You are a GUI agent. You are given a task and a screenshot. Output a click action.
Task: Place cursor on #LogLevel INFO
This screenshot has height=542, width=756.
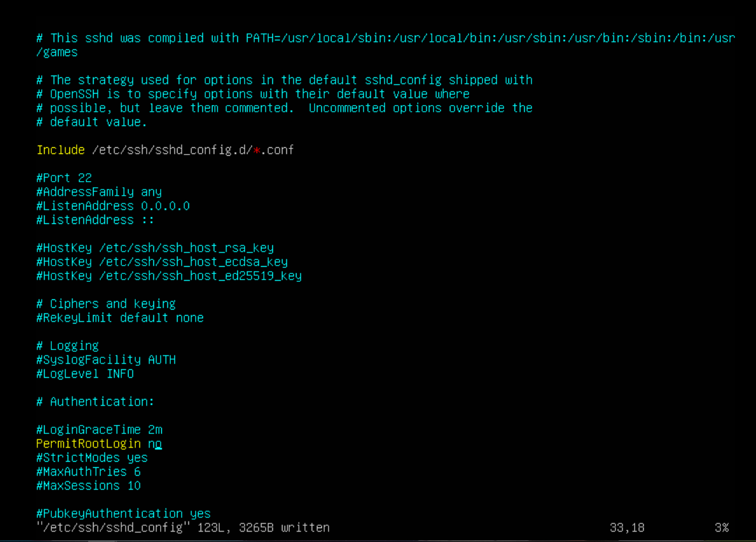tap(85, 374)
